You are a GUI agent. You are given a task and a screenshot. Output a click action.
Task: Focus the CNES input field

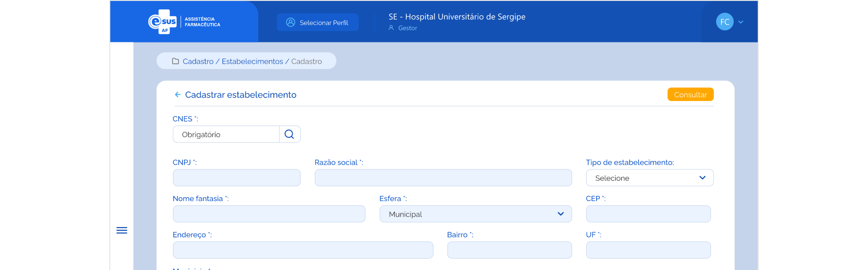226,135
